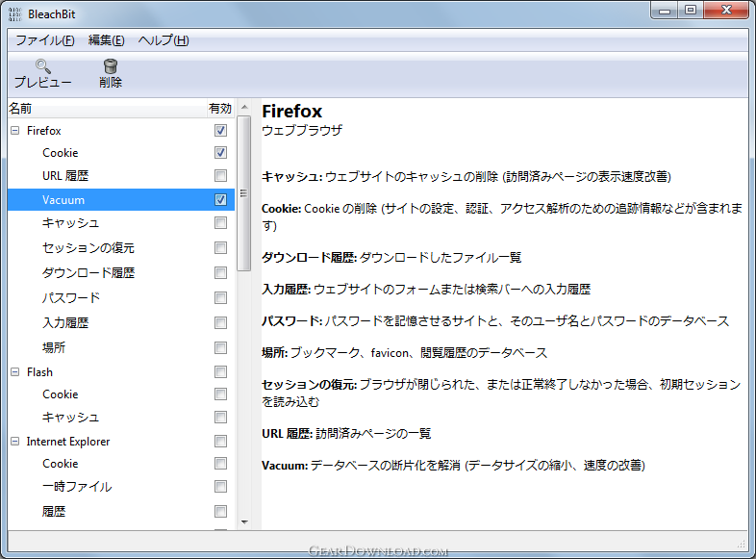Enable the Internet Explorer 履歴 checkbox
The width and height of the screenshot is (756, 559).
220,511
